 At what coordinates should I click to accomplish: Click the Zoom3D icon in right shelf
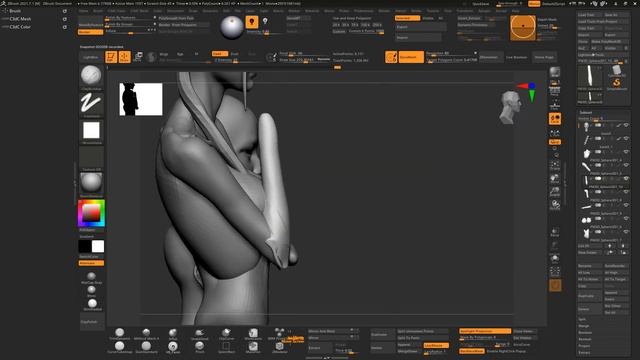[555, 192]
